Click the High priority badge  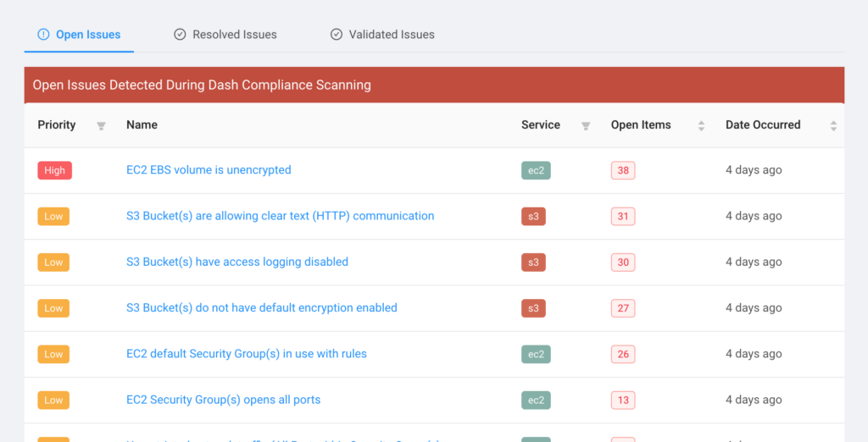55,170
